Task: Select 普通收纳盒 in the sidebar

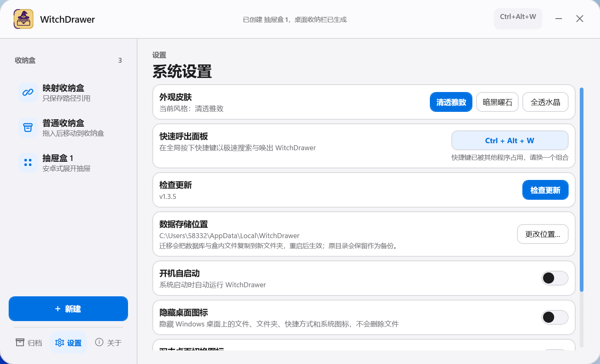Action: pyautogui.click(x=68, y=128)
